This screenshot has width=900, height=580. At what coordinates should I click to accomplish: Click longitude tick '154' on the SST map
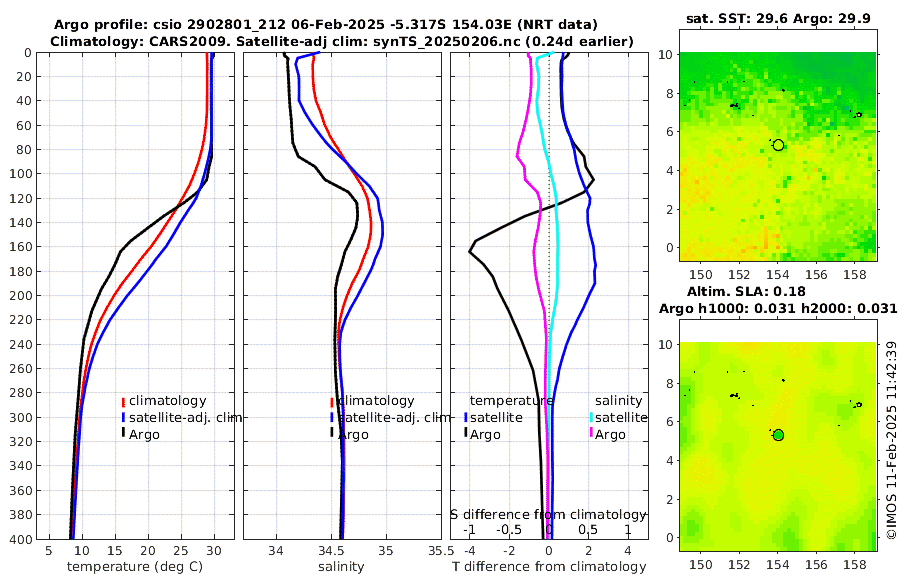pyautogui.click(x=778, y=274)
